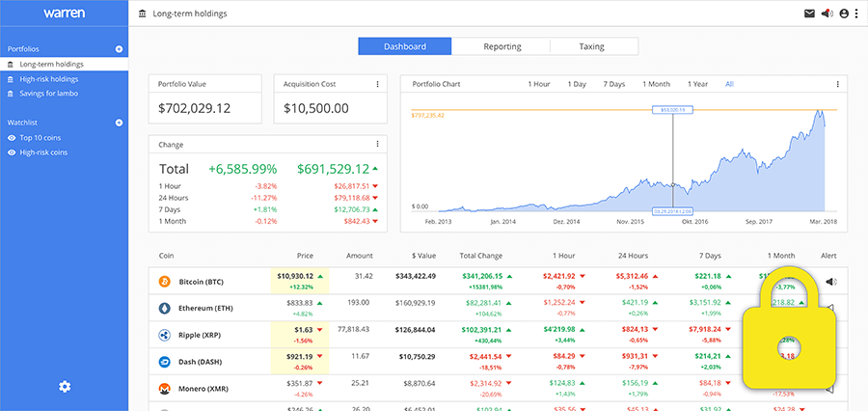Click the Acquisition Cost $10,500.00 value
Image resolution: width=868 pixels, height=411 pixels.
[316, 109]
